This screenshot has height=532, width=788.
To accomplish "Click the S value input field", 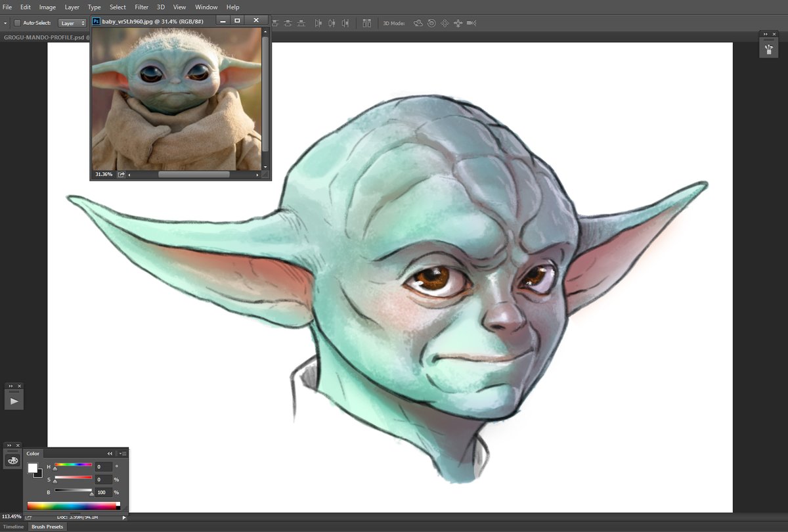I will click(104, 479).
